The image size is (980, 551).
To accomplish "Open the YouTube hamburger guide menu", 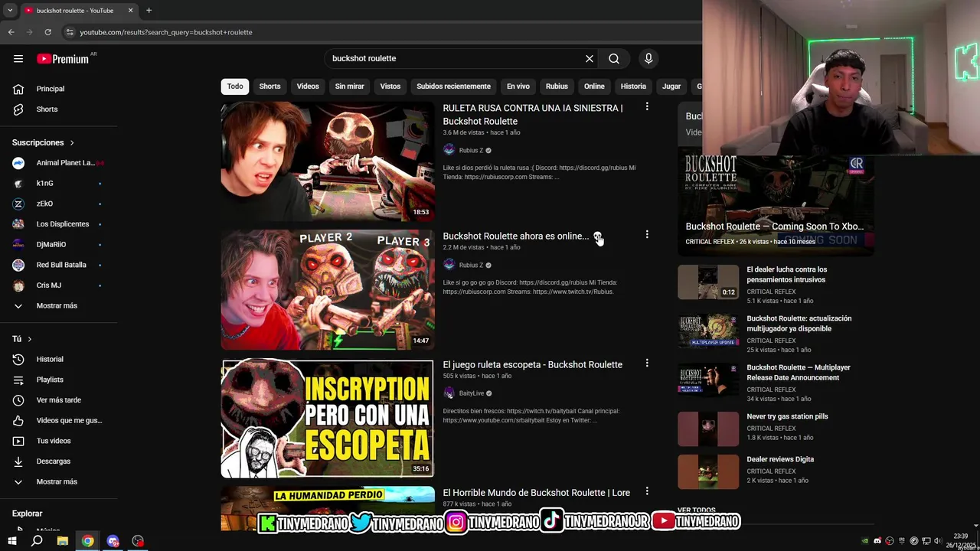I will click(18, 59).
